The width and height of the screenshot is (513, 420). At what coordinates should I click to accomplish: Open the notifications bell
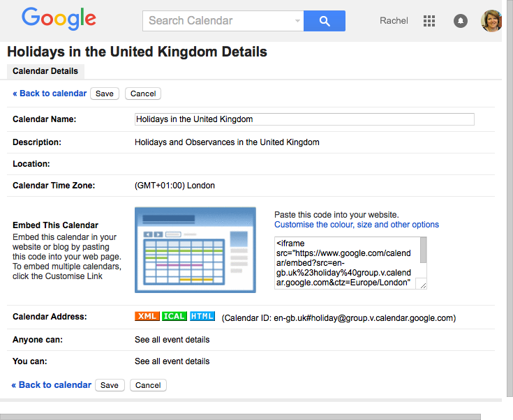[460, 21]
